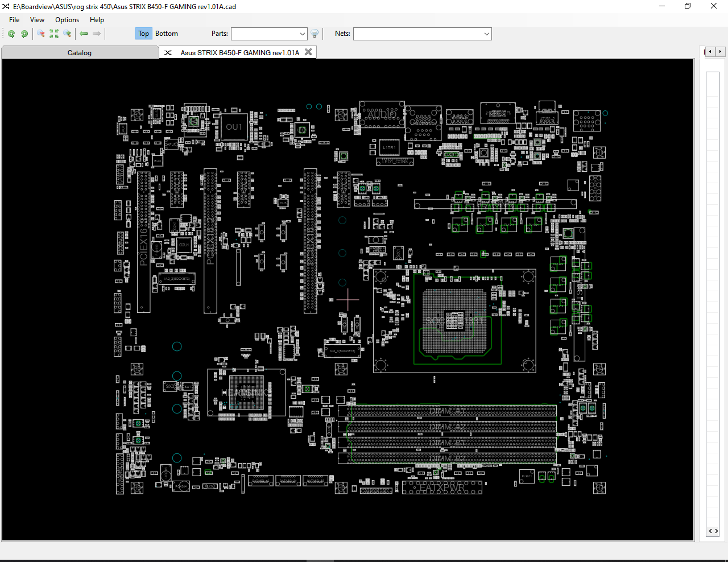Zoom in on the board

click(x=67, y=34)
